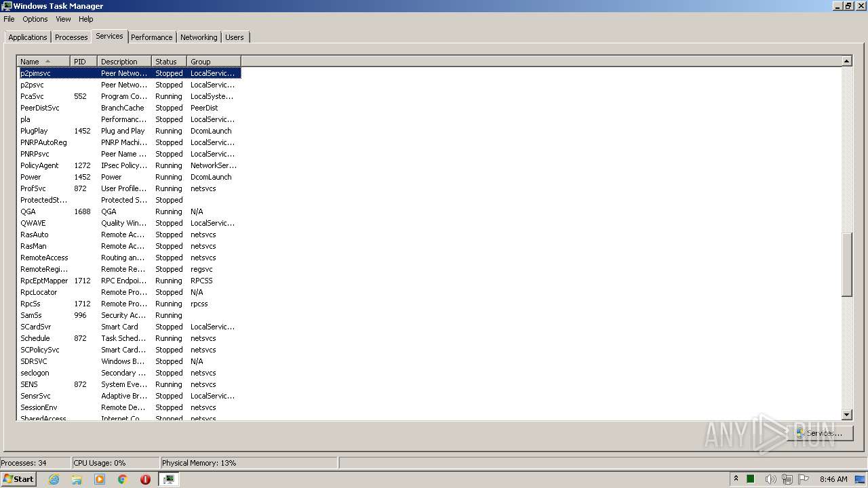Image resolution: width=868 pixels, height=488 pixels.
Task: Select the SensrSvc service row
Action: click(x=129, y=396)
